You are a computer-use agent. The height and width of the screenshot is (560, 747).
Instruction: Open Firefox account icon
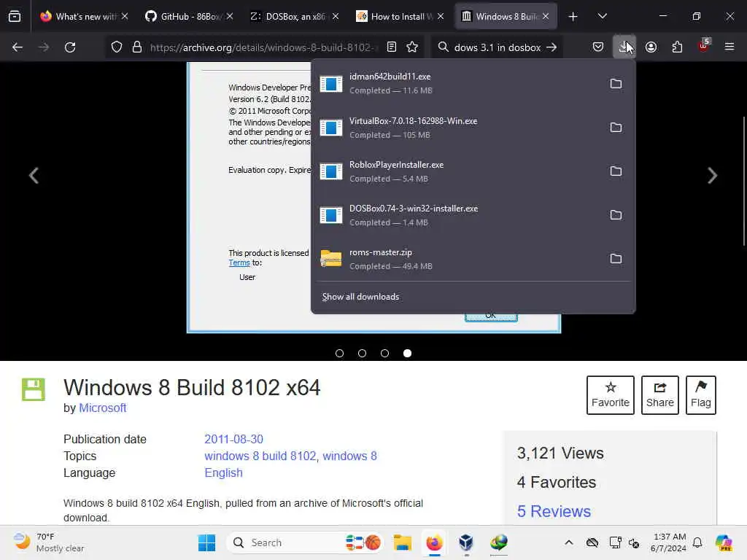point(651,47)
